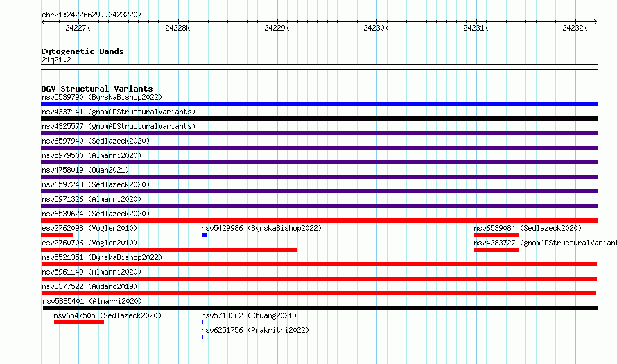Screen dimensions: 617x364
Task: Click the red bar under nsv6547505
Action: 79,322
